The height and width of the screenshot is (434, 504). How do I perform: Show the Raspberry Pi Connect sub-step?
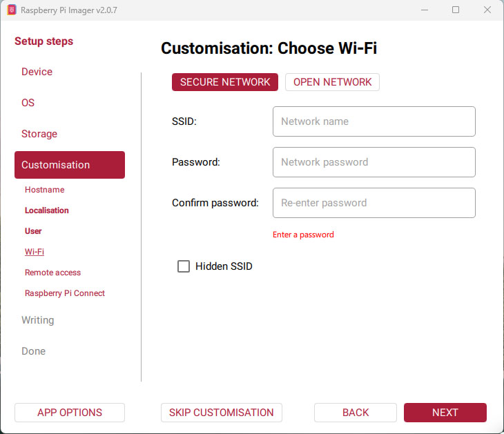tap(65, 293)
